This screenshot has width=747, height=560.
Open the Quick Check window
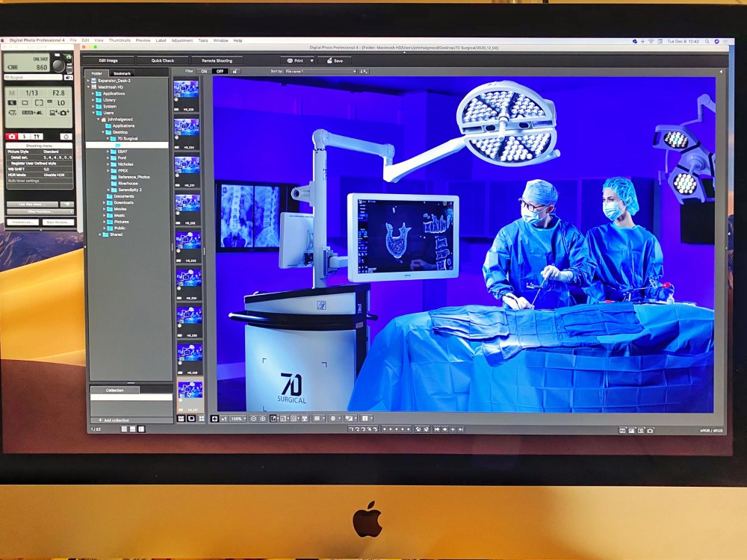[162, 60]
